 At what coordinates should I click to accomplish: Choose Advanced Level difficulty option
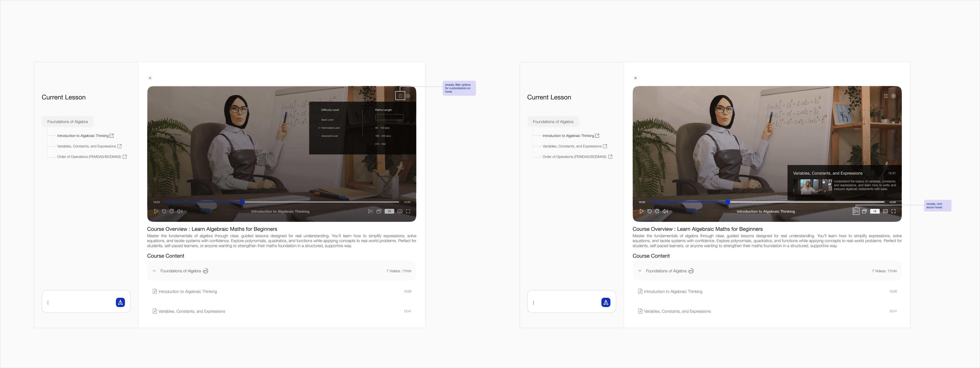[x=329, y=136]
